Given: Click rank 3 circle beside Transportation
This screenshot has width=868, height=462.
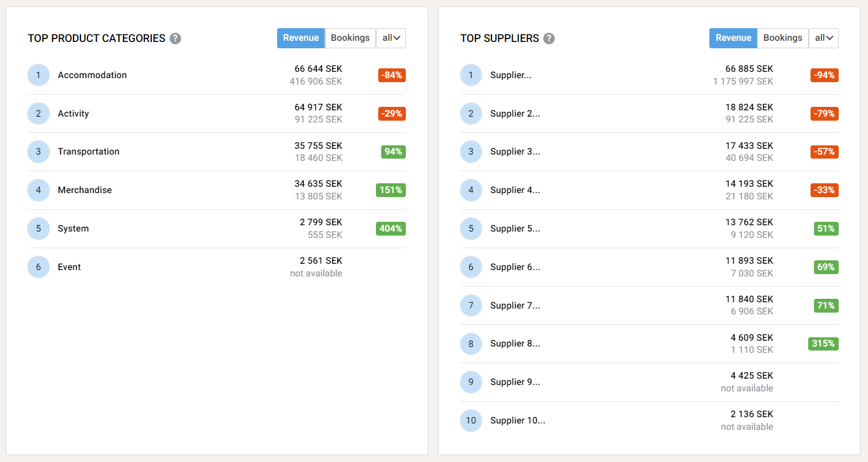Looking at the screenshot, I should (39, 152).
